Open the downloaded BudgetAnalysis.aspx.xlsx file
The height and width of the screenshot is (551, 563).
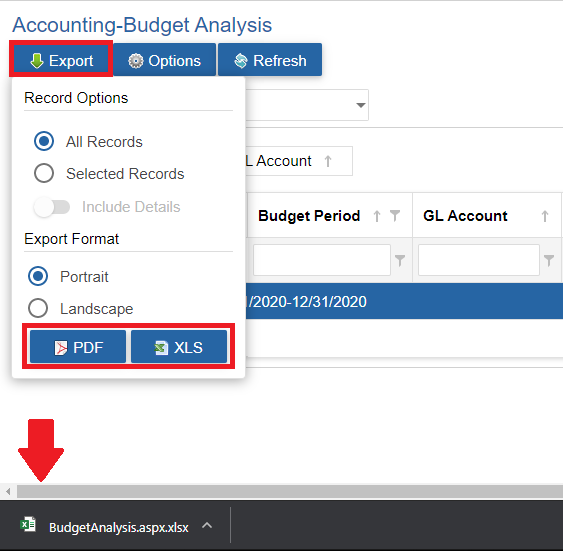click(x=104, y=527)
